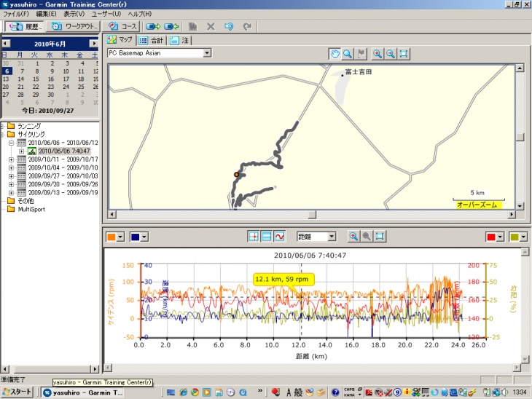Click the graph zoom in icon

coord(353,237)
